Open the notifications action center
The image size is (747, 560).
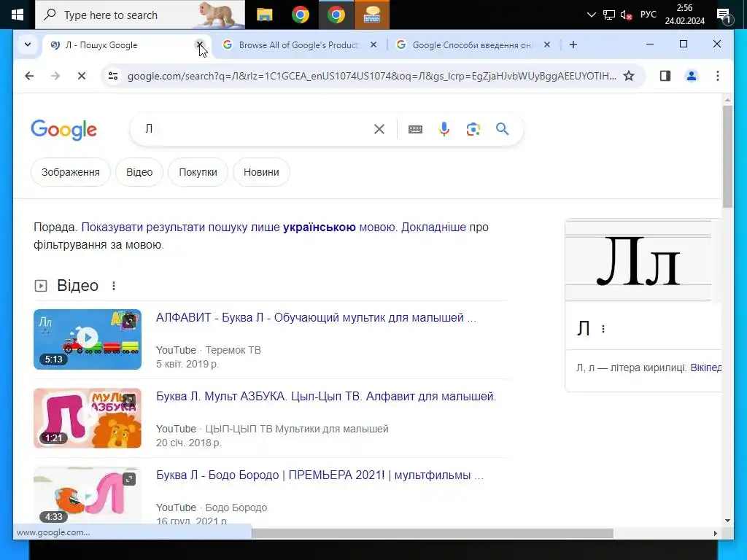[724, 16]
